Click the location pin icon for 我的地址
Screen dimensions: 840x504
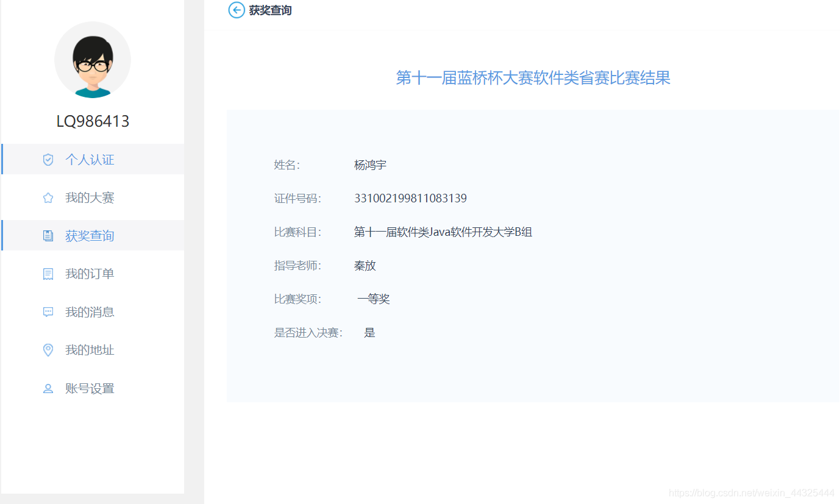[x=48, y=350]
